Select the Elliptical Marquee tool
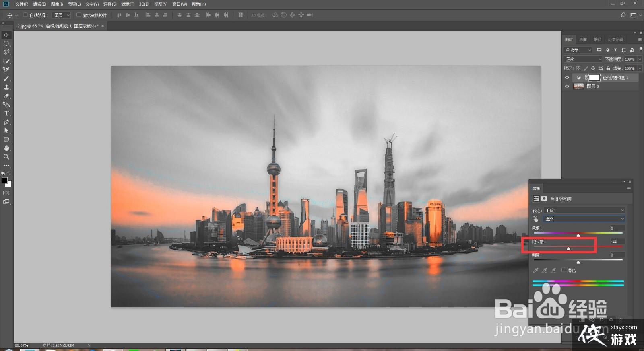Viewport: 644px width, 351px height. [6, 43]
